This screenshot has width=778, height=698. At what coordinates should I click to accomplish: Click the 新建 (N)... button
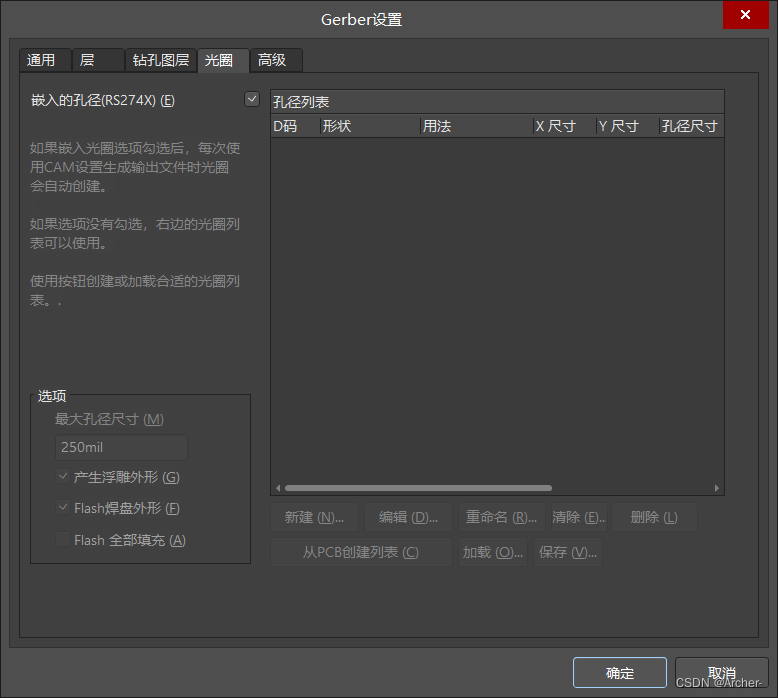coord(314,517)
